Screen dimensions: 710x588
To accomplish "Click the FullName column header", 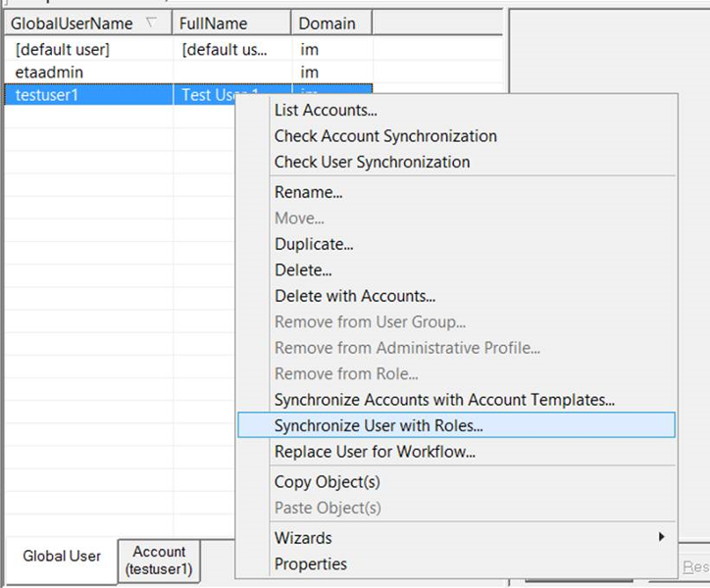I will click(x=214, y=23).
